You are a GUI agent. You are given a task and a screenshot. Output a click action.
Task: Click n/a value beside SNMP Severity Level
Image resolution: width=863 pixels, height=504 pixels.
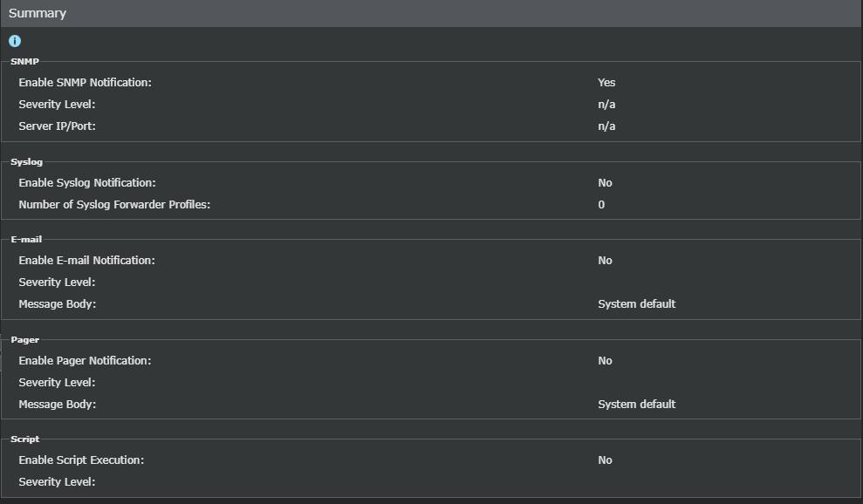point(606,105)
